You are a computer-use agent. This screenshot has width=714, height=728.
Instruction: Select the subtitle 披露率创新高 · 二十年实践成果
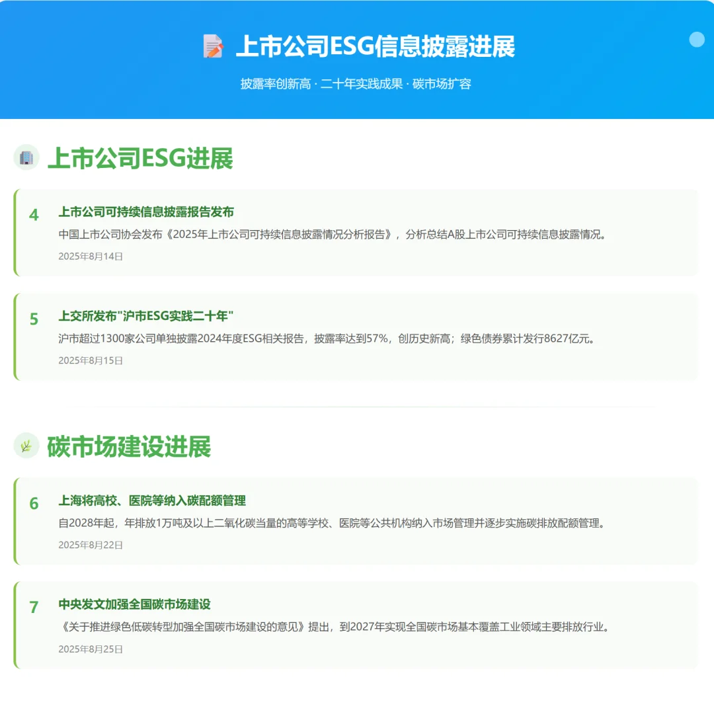tap(357, 84)
